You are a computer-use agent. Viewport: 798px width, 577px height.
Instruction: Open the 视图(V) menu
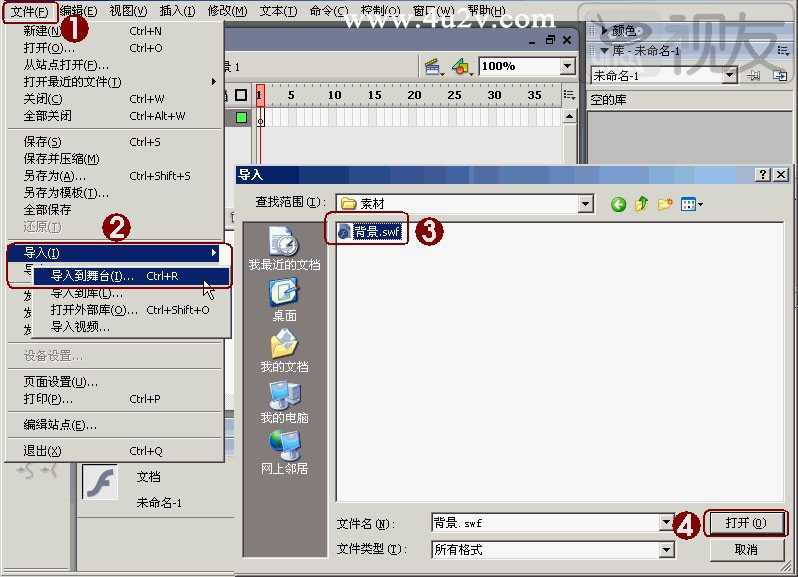[128, 11]
